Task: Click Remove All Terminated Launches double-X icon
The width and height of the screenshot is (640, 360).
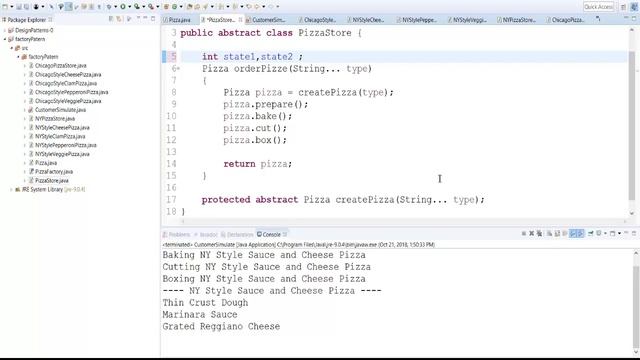Action: (x=539, y=233)
